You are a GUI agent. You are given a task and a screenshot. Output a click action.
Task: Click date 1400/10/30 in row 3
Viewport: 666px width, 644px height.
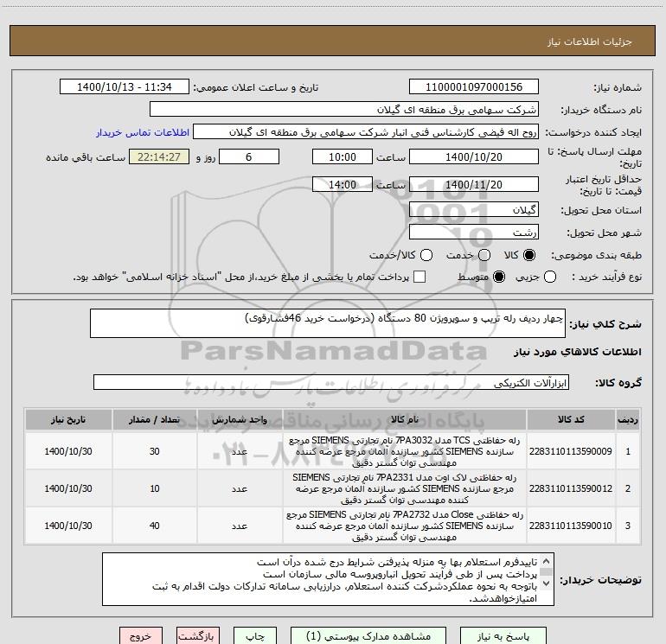click(68, 526)
